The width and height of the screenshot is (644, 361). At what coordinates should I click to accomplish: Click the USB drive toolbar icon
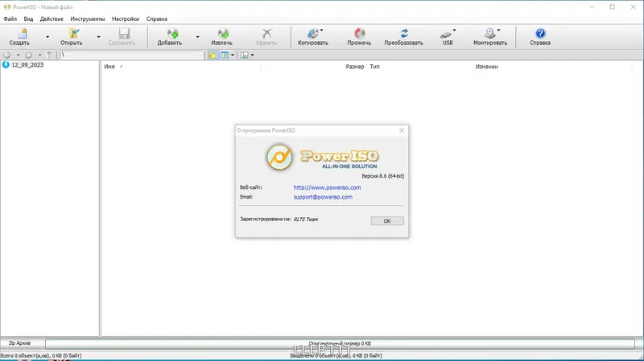coord(446,34)
